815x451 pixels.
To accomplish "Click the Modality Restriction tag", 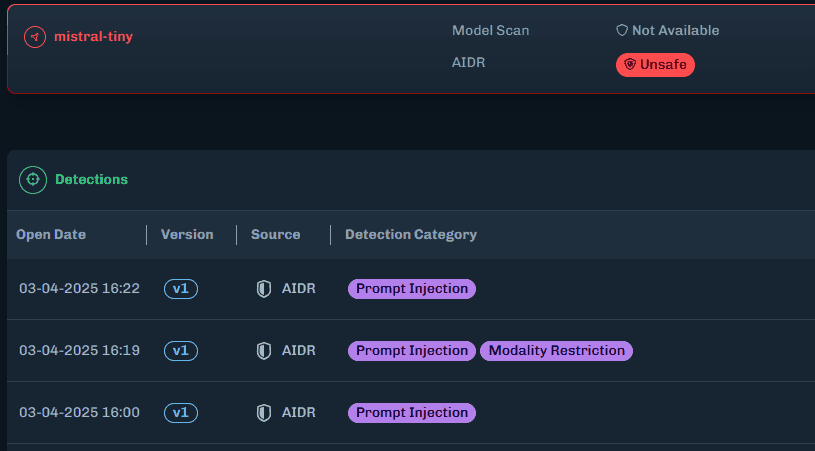I will pyautogui.click(x=556, y=351).
